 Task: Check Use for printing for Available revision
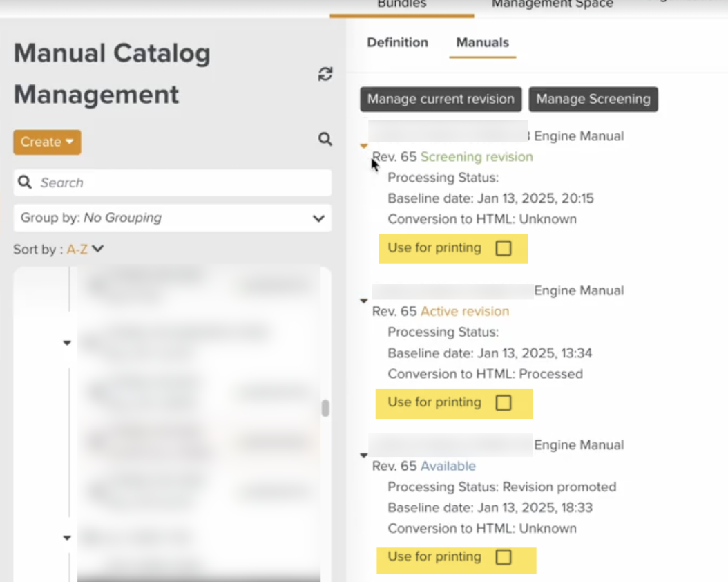coord(504,558)
